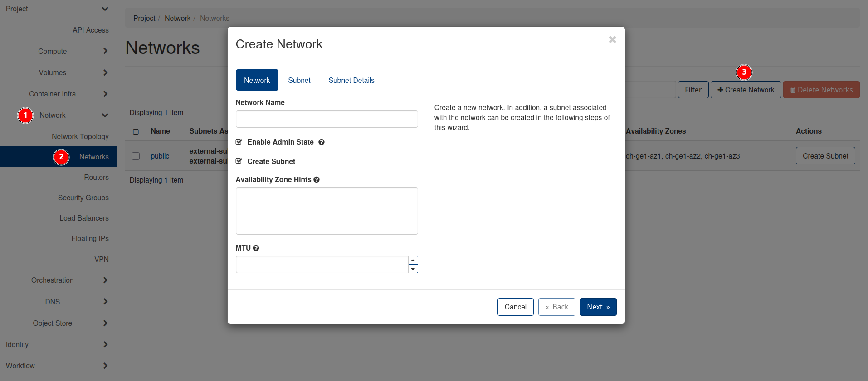Click the MTU help question icon
Image resolution: width=868 pixels, height=381 pixels.
256,248
